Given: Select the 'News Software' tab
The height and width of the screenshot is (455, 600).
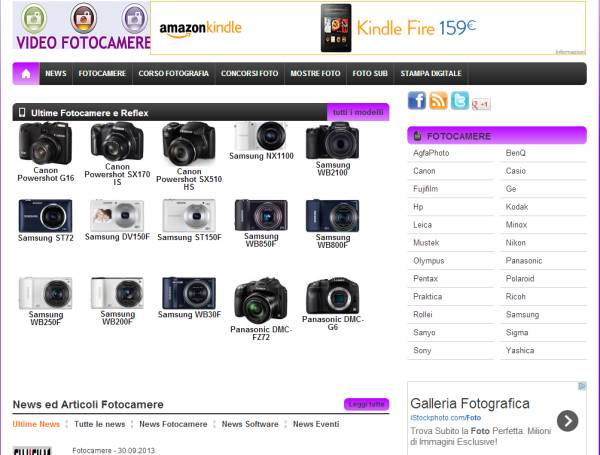Looking at the screenshot, I should (250, 424).
